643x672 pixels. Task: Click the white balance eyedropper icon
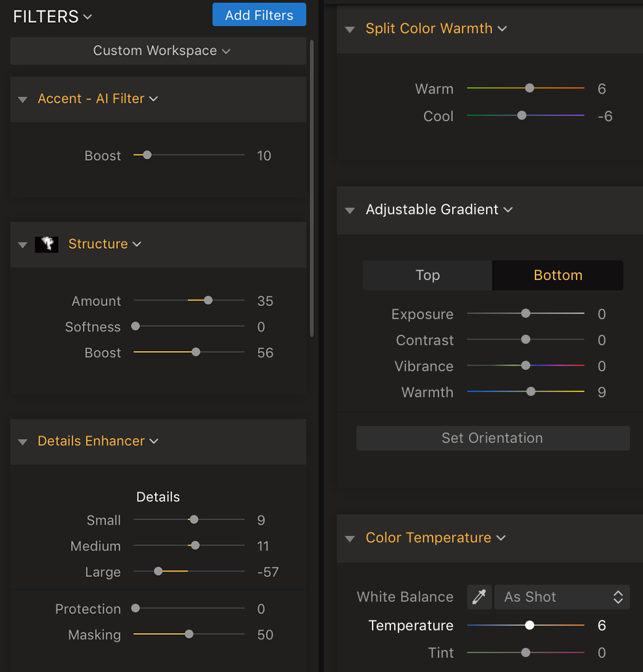(479, 597)
